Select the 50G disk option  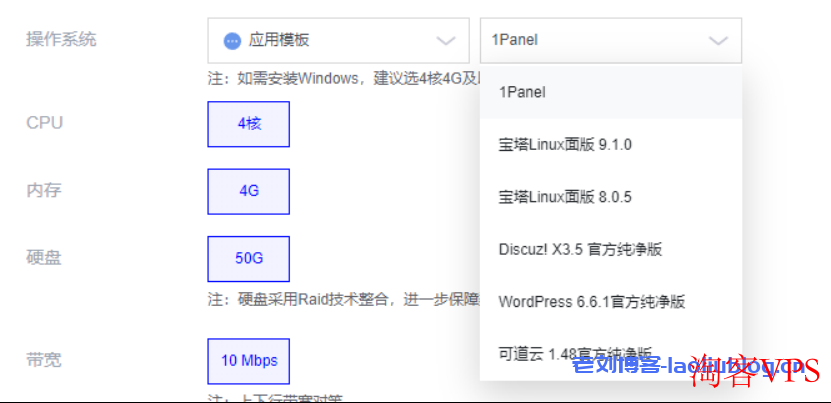point(249,259)
